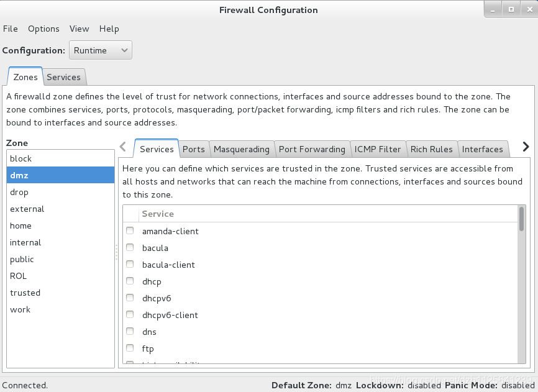This screenshot has height=392, width=538.
Task: Switch to the top-level Services tab
Action: click(x=64, y=77)
